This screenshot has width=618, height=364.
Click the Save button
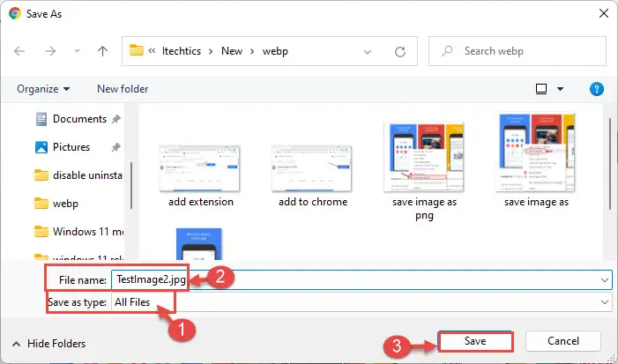pos(475,341)
